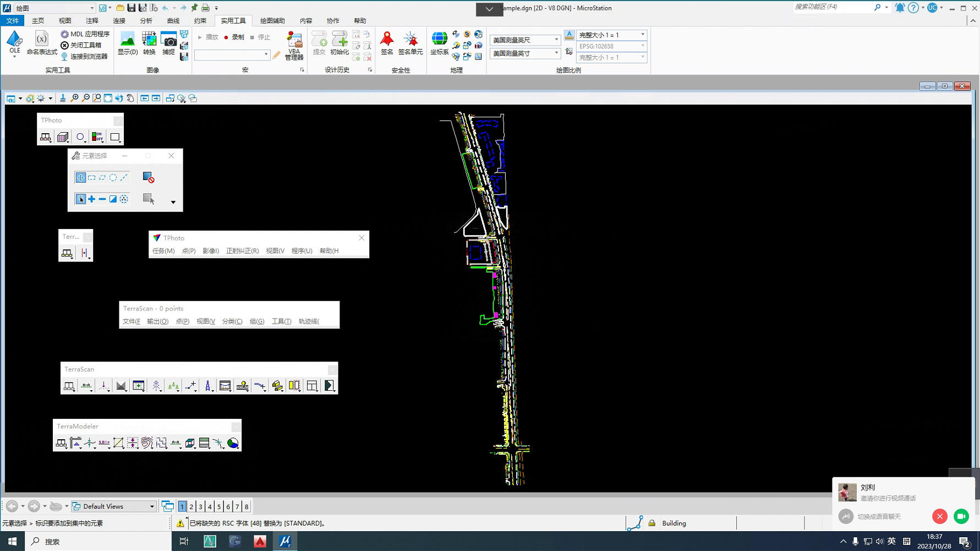Toggle view 3 button

[201, 506]
